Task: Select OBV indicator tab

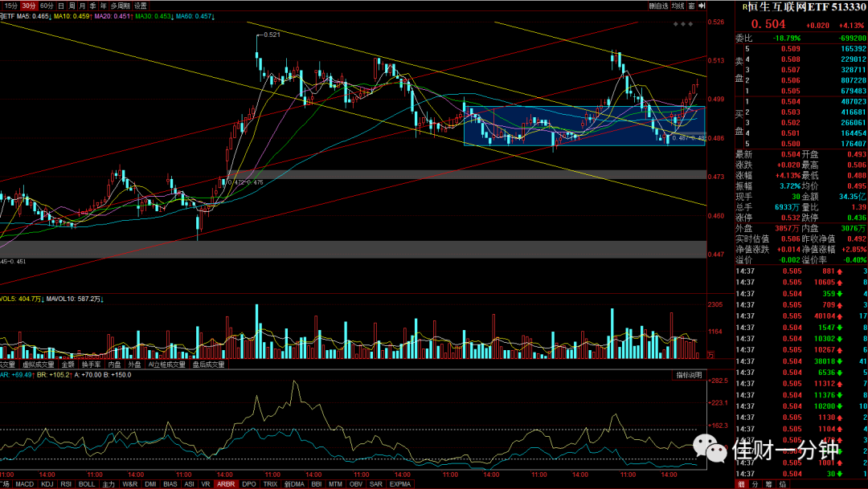Action: click(356, 484)
